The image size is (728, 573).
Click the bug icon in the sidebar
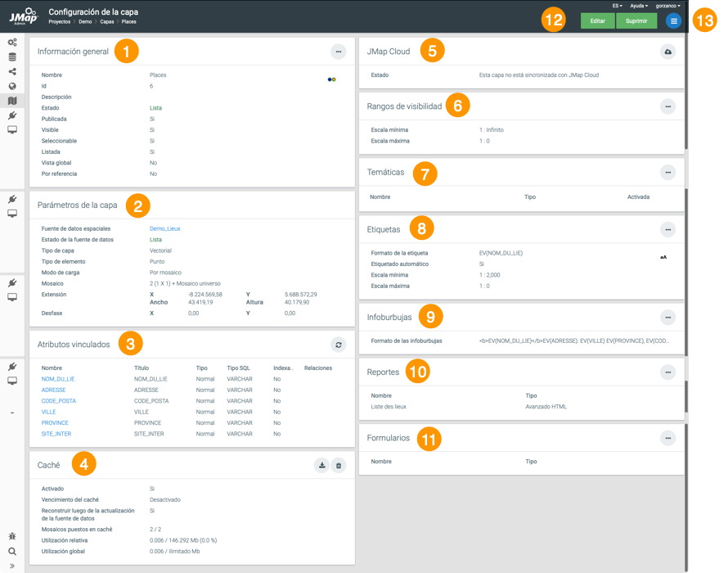(12, 536)
